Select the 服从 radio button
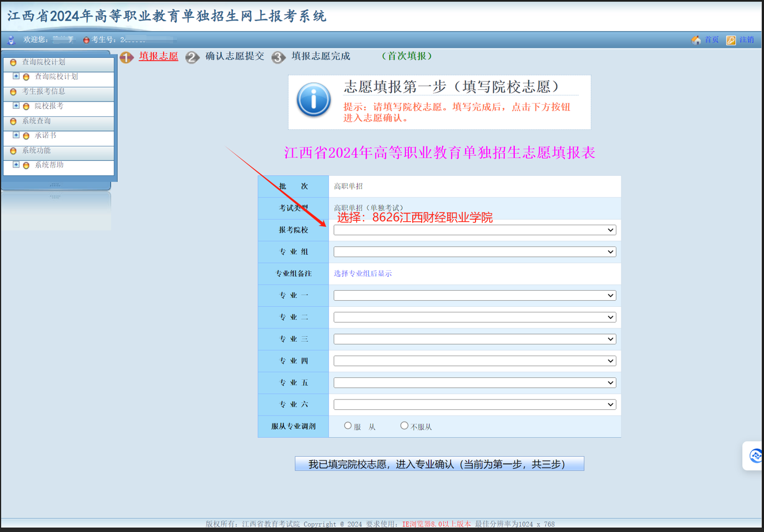 click(x=348, y=425)
